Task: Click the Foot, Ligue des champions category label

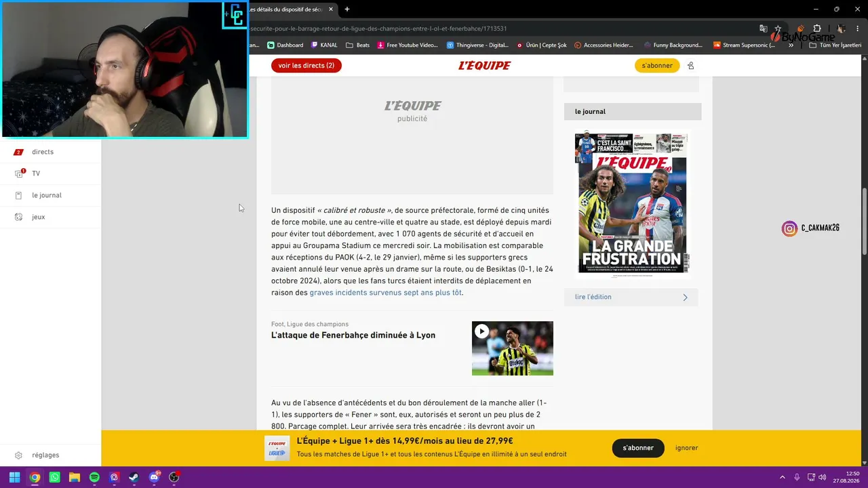Action: pyautogui.click(x=310, y=324)
